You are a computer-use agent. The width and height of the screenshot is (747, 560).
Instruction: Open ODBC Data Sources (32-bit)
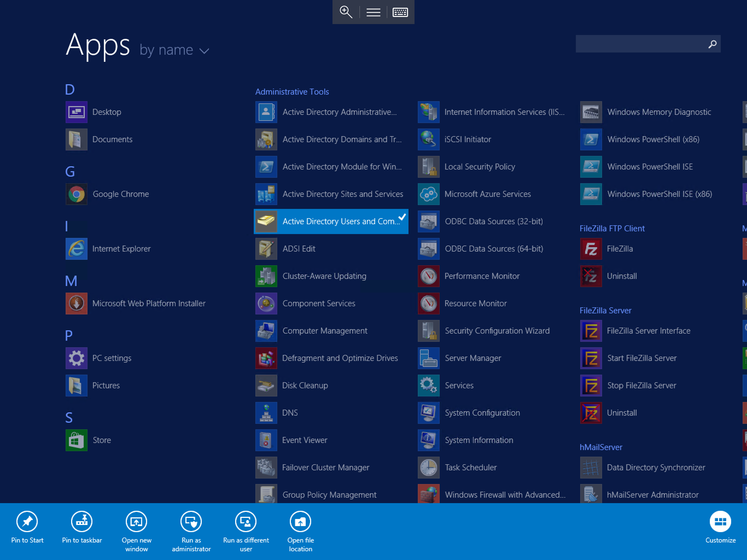[493, 221]
